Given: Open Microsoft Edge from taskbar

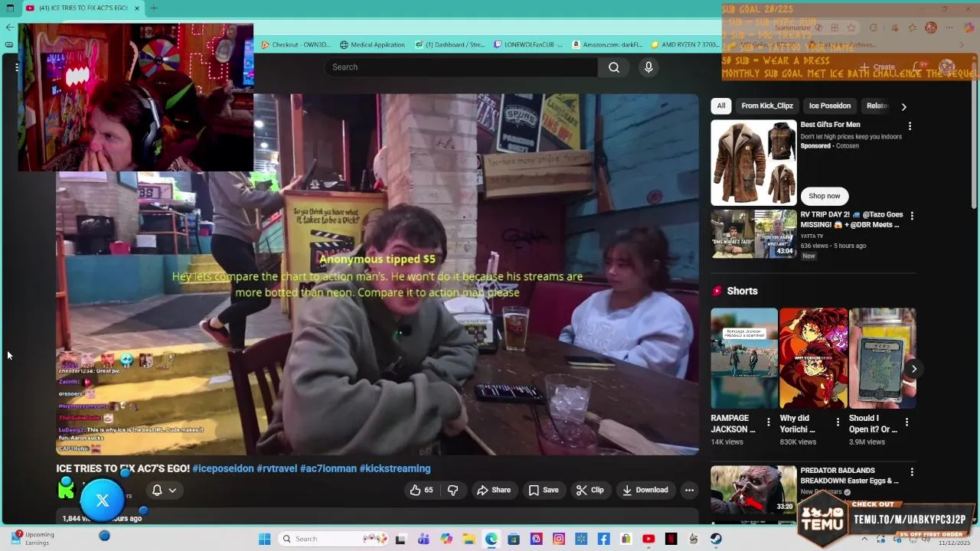Looking at the screenshot, I should 491,539.
